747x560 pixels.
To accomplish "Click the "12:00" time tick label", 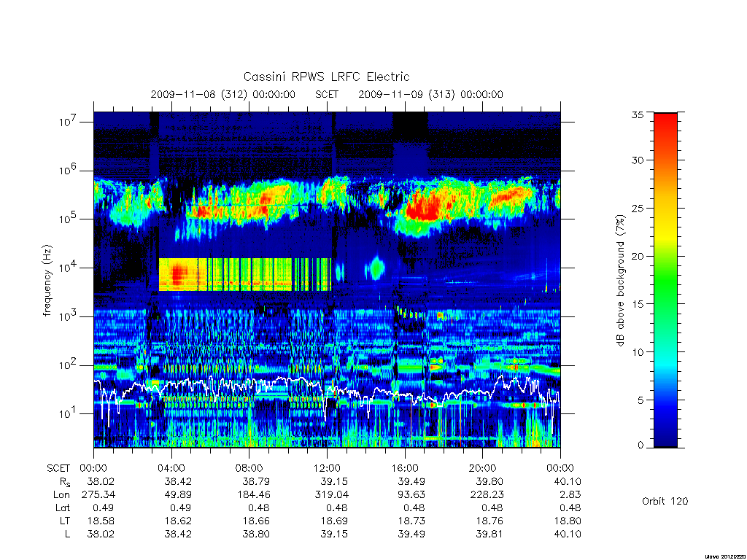I will tap(327, 469).
